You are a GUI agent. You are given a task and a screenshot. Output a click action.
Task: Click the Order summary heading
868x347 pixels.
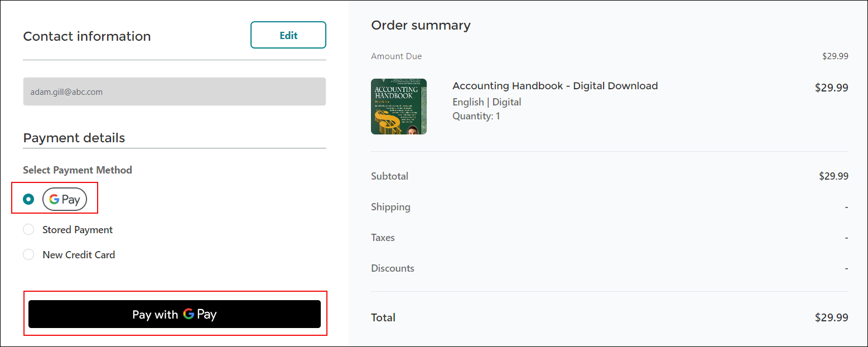pos(421,25)
